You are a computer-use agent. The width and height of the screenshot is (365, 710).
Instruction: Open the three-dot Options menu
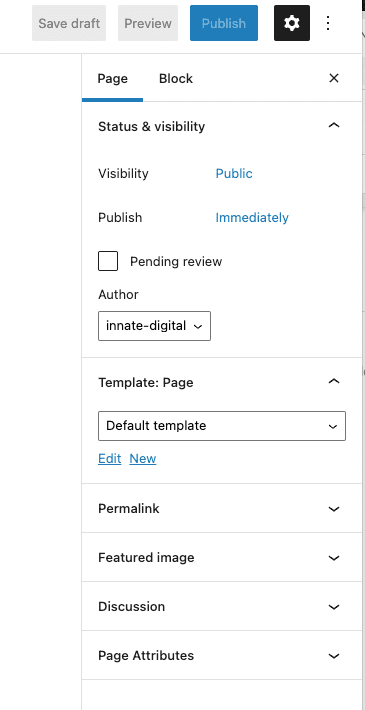pyautogui.click(x=328, y=23)
